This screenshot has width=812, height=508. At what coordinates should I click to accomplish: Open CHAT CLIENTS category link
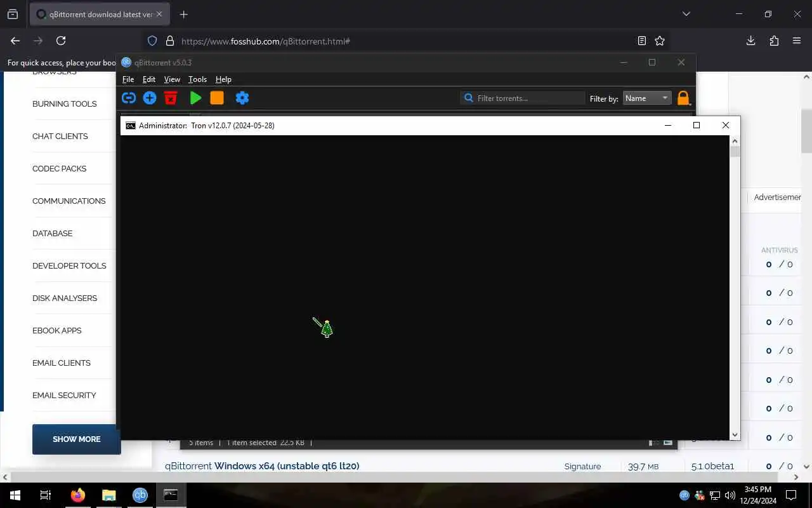pos(60,136)
